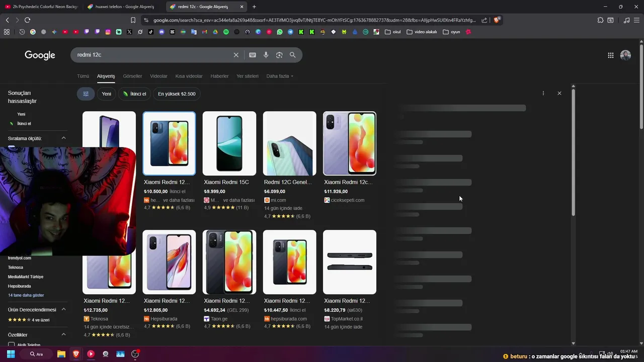This screenshot has width=644, height=362.
Task: Open the WhatsApp bookmark
Action: (280, 32)
